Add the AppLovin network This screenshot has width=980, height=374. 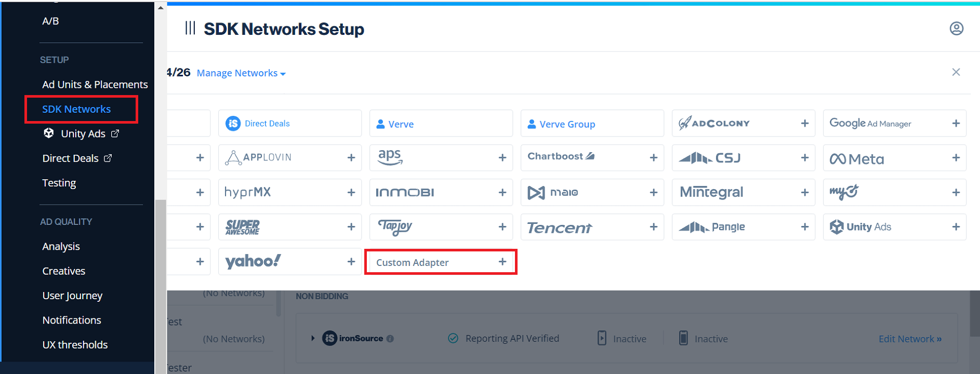click(x=351, y=157)
